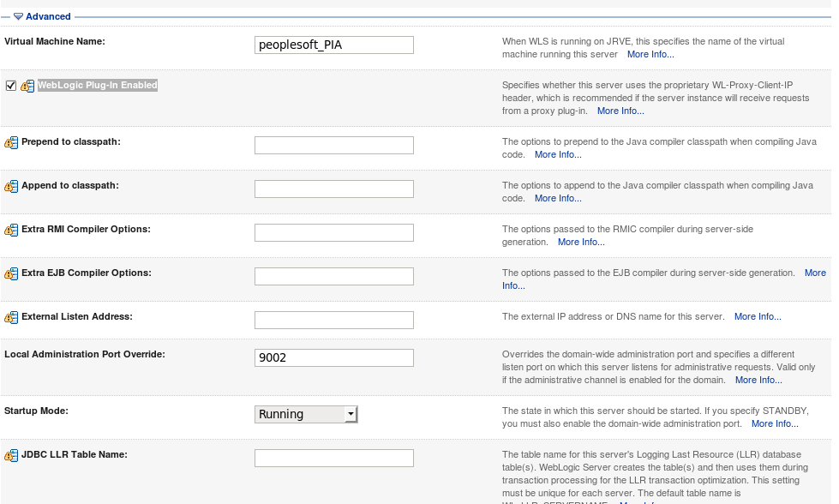
Task: Click the icon beside Extra RMI Compiler Options
Action: (11, 230)
